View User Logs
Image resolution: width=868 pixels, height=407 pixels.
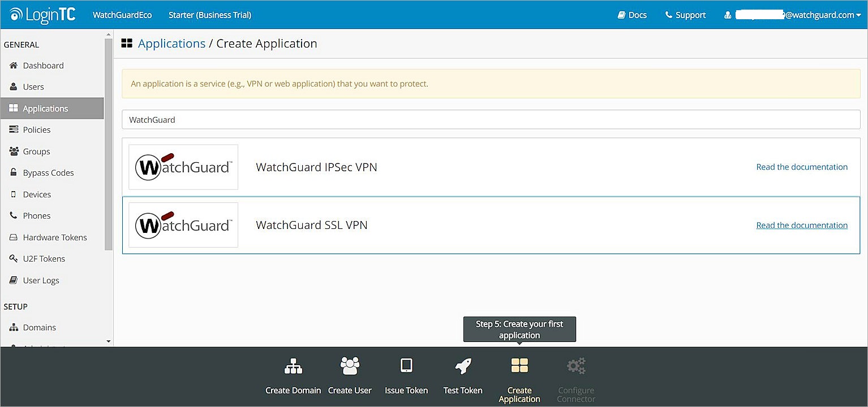(41, 280)
